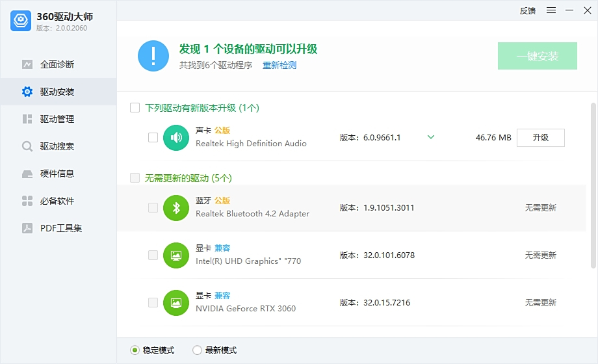Click the 驱动管理 sidebar icon

[27, 119]
